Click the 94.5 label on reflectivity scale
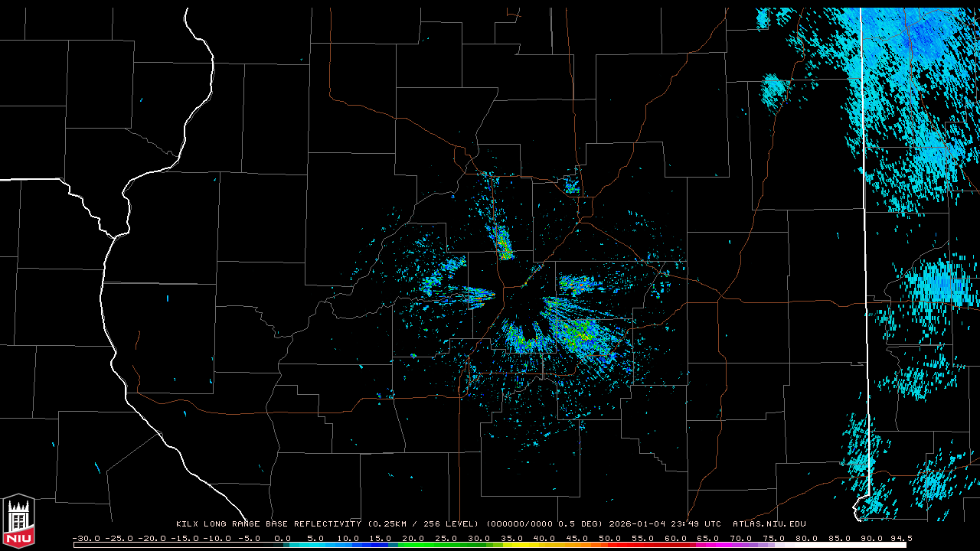Image resolution: width=980 pixels, height=551 pixels. pos(900,538)
